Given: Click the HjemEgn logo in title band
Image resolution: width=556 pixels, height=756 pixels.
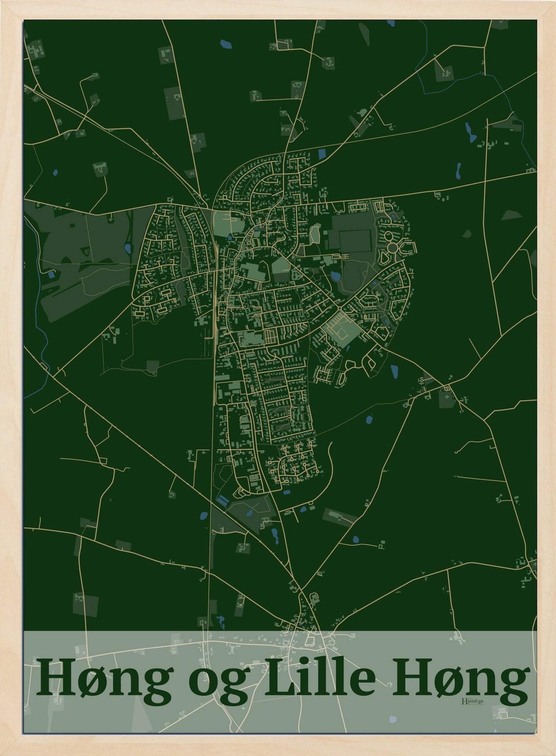Looking at the screenshot, I should 472,701.
